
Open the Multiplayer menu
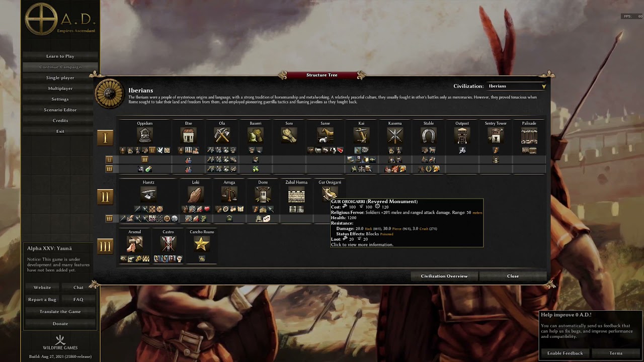click(x=60, y=88)
